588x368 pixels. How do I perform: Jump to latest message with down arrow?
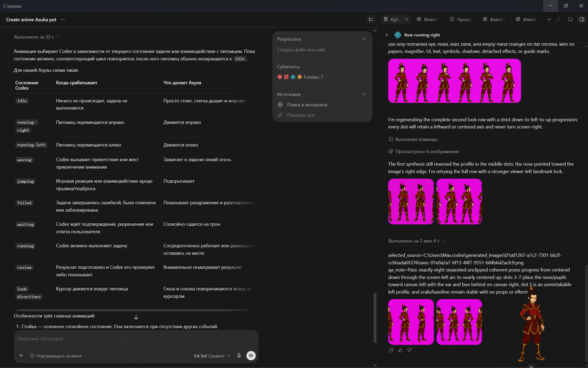pos(136,317)
